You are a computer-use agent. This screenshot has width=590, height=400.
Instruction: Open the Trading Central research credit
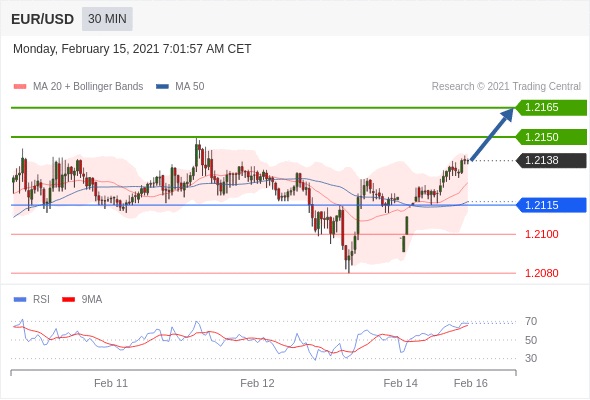coord(506,87)
